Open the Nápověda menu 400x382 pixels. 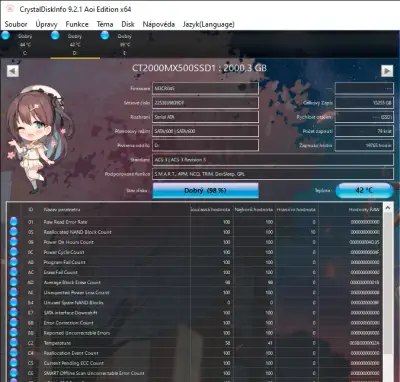click(159, 24)
